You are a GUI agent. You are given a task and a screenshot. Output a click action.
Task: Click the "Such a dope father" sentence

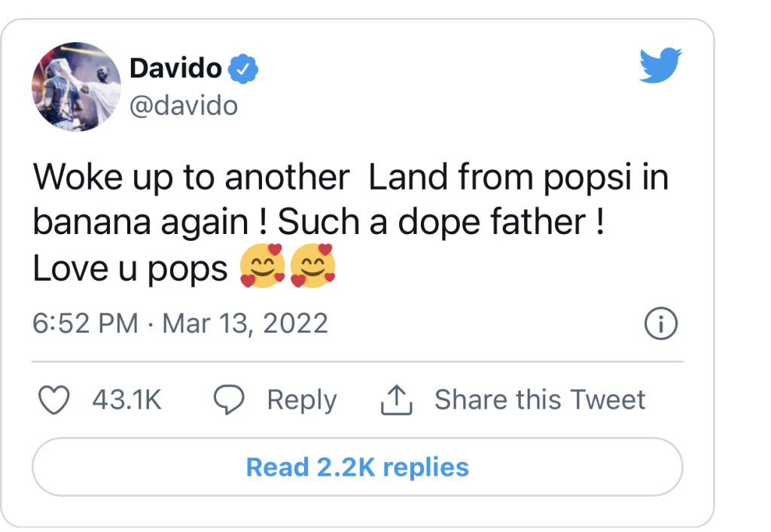[x=440, y=223]
